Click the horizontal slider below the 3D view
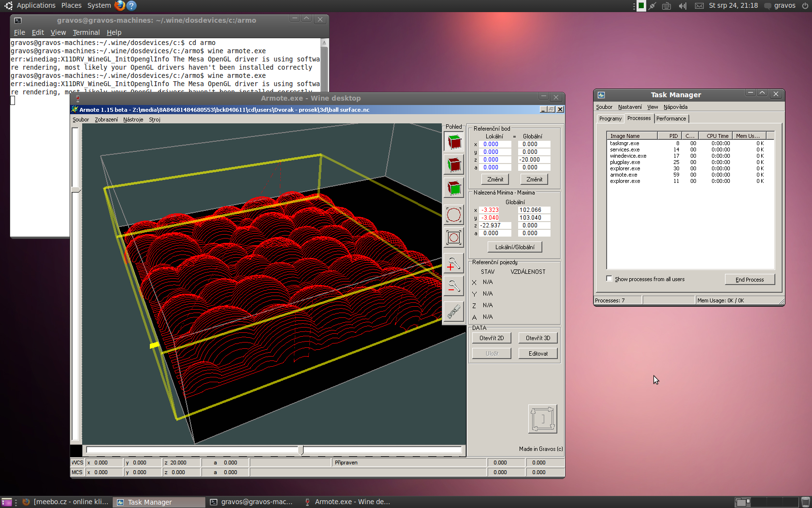812x508 pixels. 301,450
